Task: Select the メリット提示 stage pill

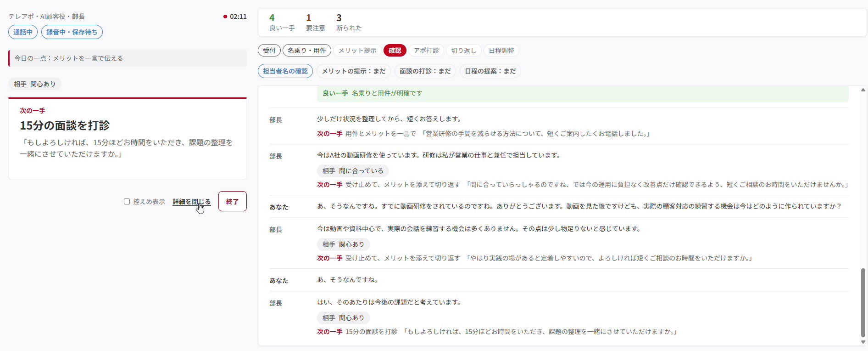Action: pyautogui.click(x=357, y=51)
